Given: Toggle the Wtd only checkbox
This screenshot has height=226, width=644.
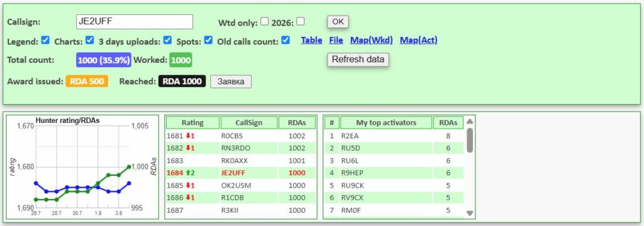Looking at the screenshot, I should (265, 21).
